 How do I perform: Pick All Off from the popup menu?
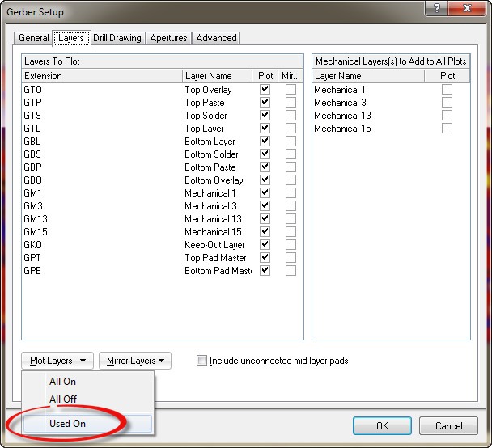click(x=63, y=399)
